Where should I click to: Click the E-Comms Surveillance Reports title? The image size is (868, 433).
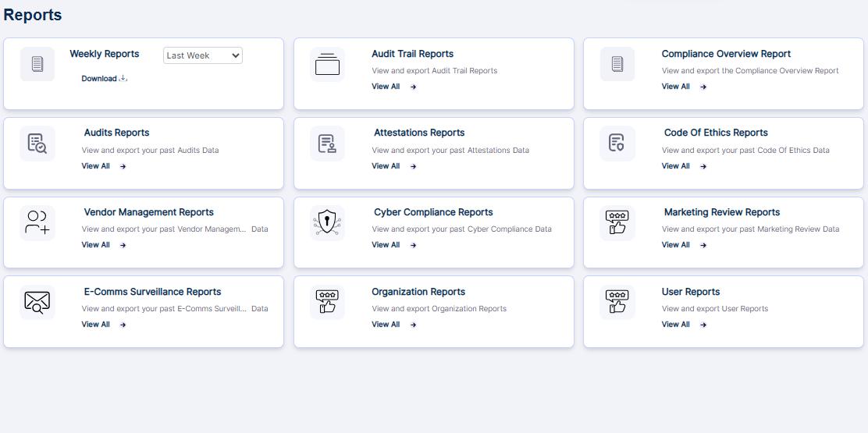(x=153, y=292)
